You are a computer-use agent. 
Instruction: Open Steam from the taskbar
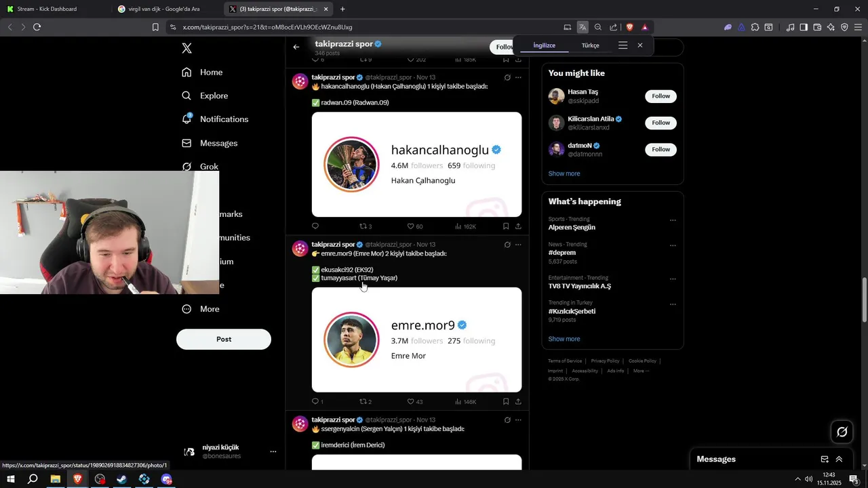pos(122,479)
